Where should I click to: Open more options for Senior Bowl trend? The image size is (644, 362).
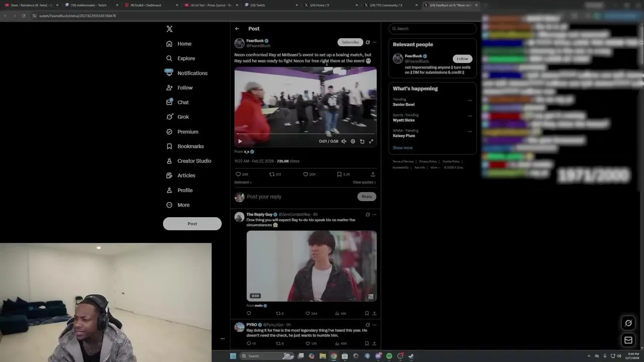[x=470, y=100]
